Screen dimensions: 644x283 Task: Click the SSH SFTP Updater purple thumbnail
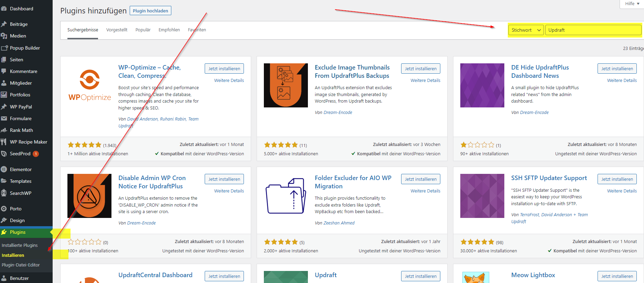click(x=482, y=196)
